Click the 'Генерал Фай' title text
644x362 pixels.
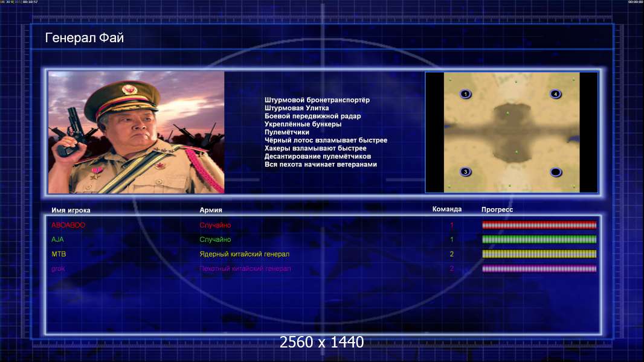(84, 38)
